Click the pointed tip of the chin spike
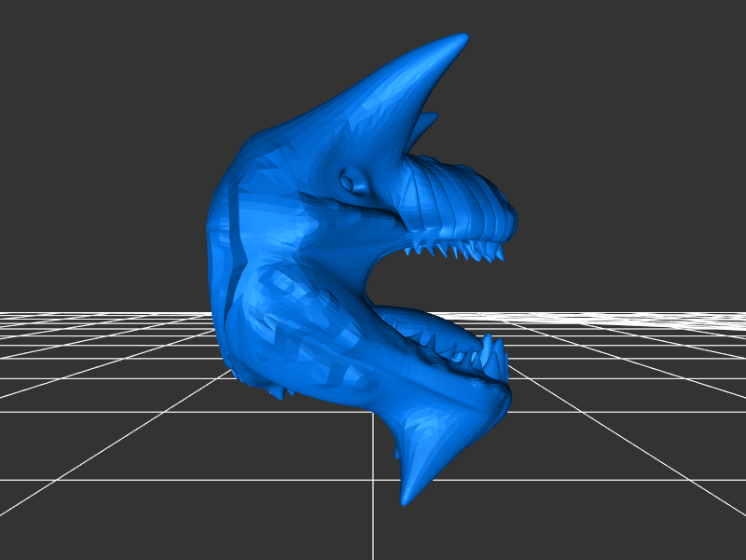The height and width of the screenshot is (560, 746). coord(407,500)
